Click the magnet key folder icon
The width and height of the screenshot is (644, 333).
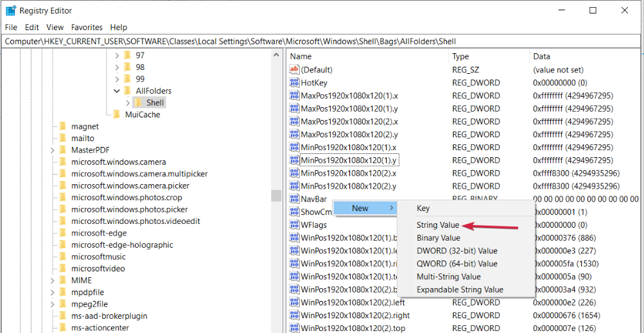coord(63,126)
